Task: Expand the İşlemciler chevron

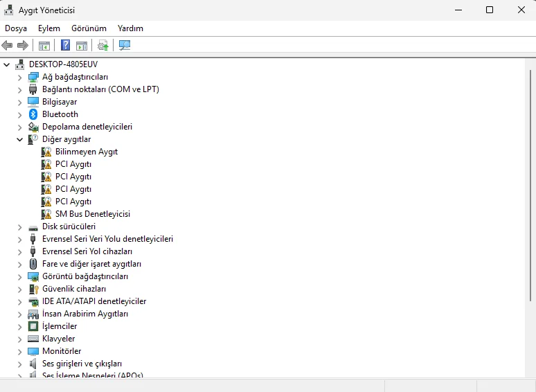Action: 20,327
